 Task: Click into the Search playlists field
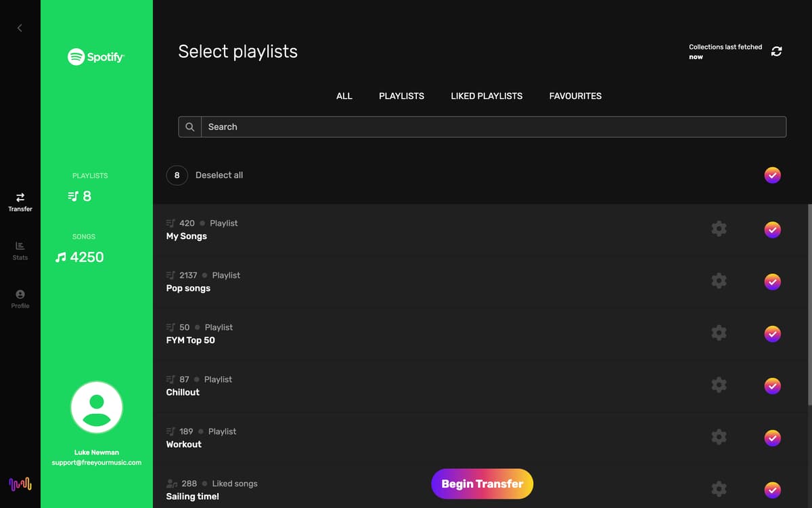(493, 127)
